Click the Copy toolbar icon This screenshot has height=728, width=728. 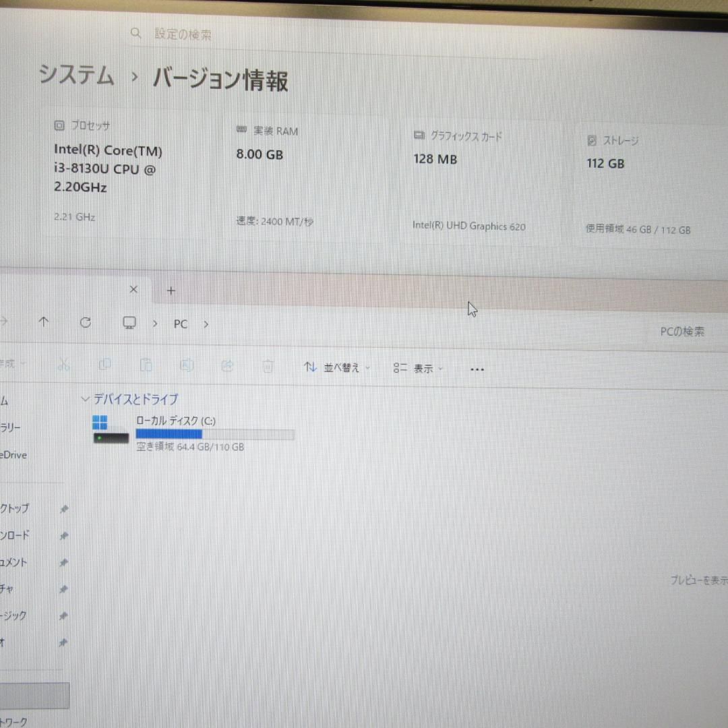(x=105, y=365)
